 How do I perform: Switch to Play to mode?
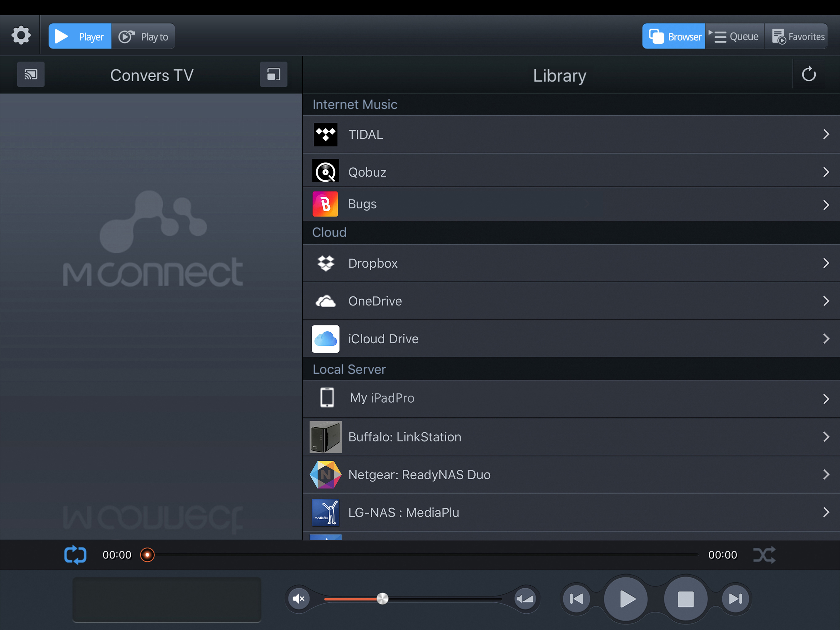(144, 37)
